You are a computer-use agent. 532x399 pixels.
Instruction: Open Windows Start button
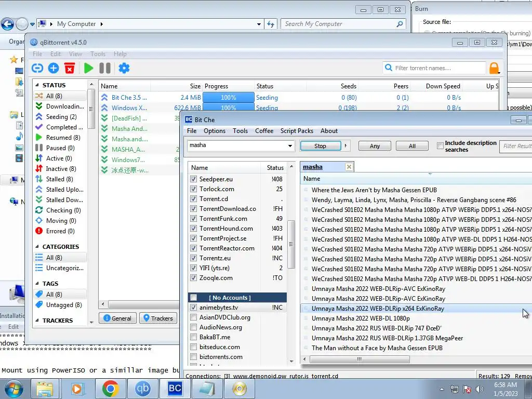tap(14, 389)
